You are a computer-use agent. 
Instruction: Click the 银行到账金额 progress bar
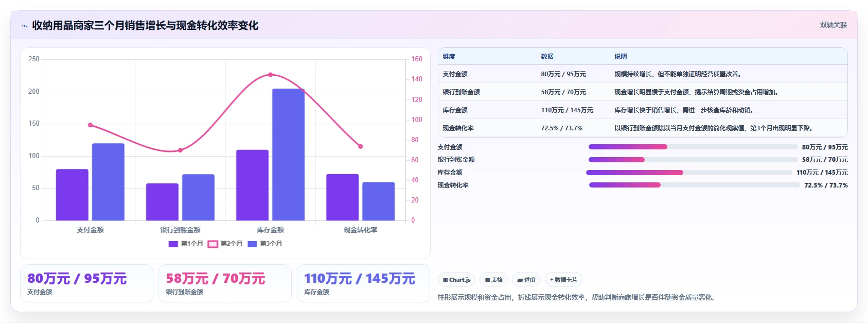click(693, 160)
